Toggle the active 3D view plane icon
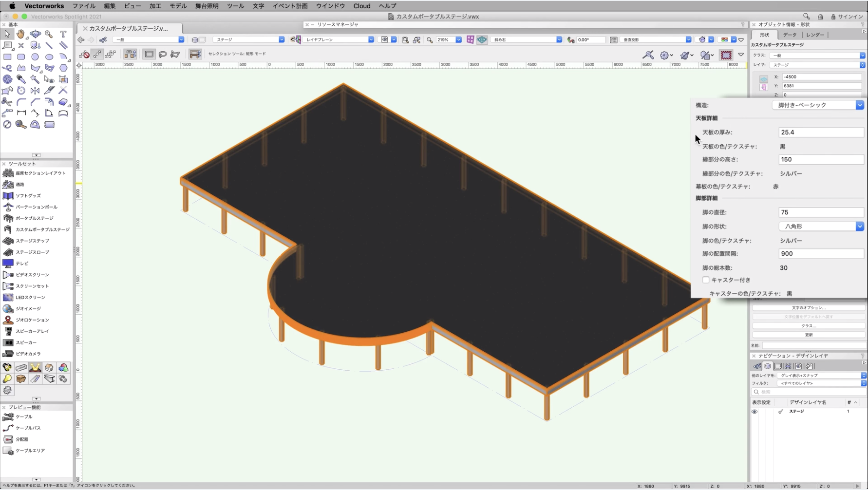 [x=482, y=40]
